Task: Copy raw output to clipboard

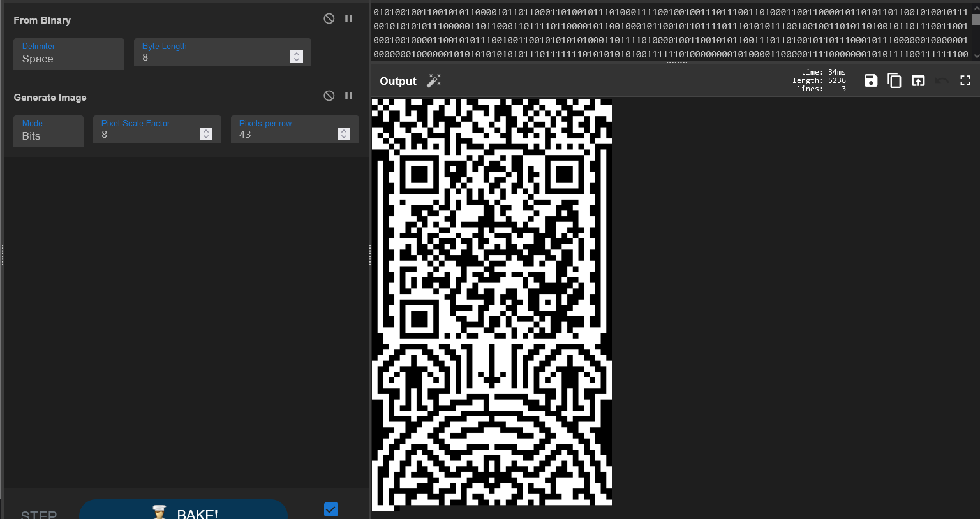Action: coord(895,80)
